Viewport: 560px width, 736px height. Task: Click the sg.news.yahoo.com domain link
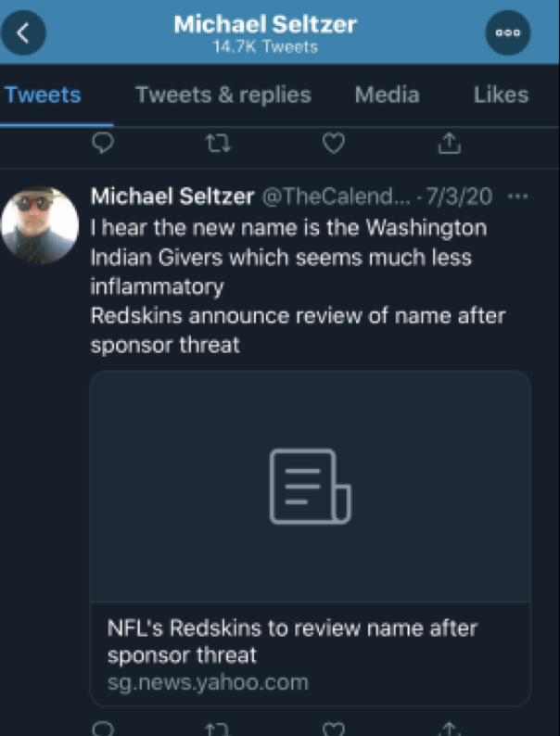pos(208,683)
